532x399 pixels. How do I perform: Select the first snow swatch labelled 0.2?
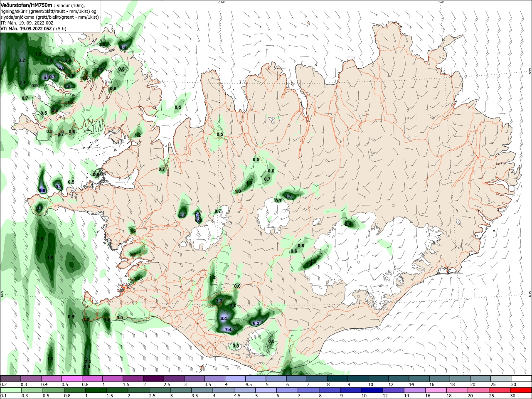[x=10, y=379]
